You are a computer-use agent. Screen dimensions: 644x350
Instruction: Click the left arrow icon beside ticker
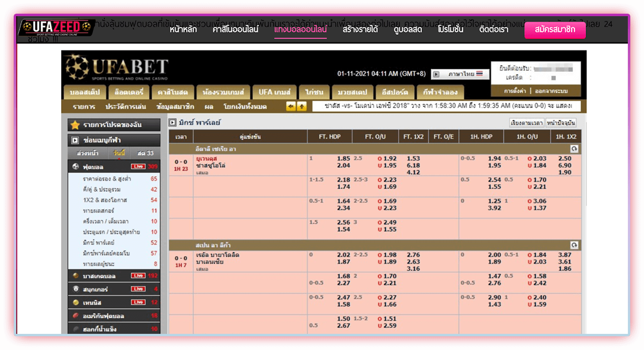[291, 107]
